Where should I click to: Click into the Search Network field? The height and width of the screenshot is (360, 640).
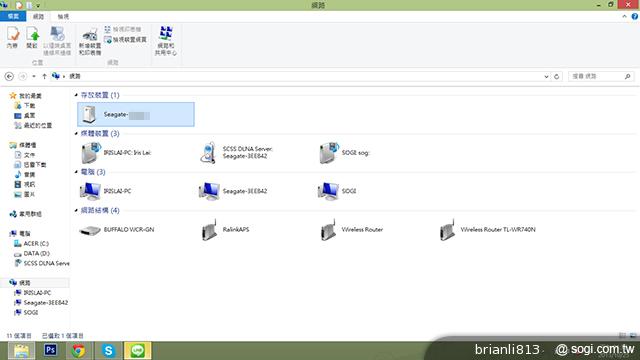pyautogui.click(x=601, y=76)
